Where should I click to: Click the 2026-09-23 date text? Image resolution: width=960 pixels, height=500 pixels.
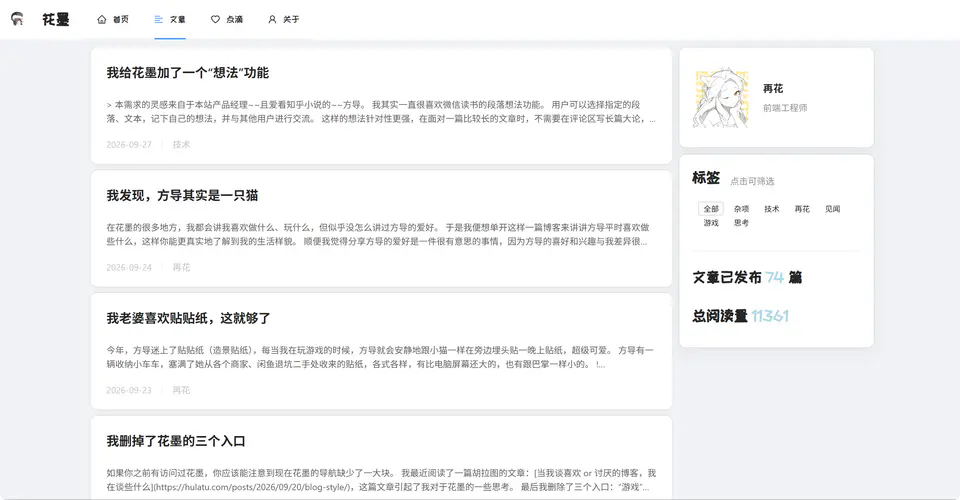[x=129, y=390]
